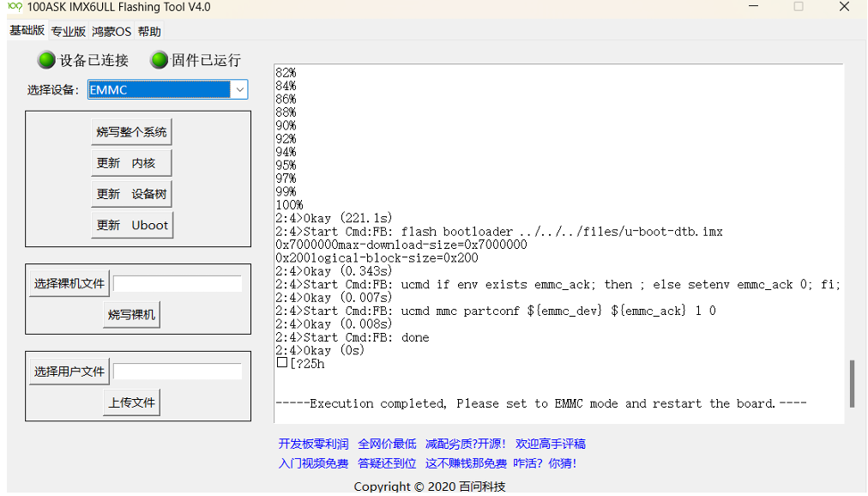Viewport: 868px width, 496px height.
Task: Click the 100ASK app logo icon
Action: tap(15, 7)
